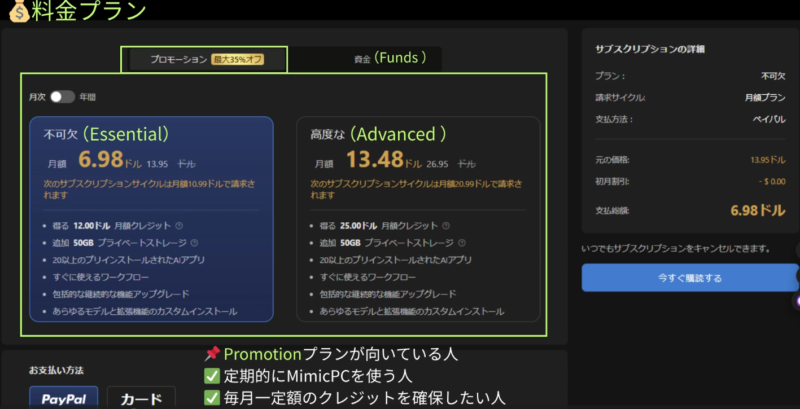Click help icon beside Advanced 月額クレジット

446,225
